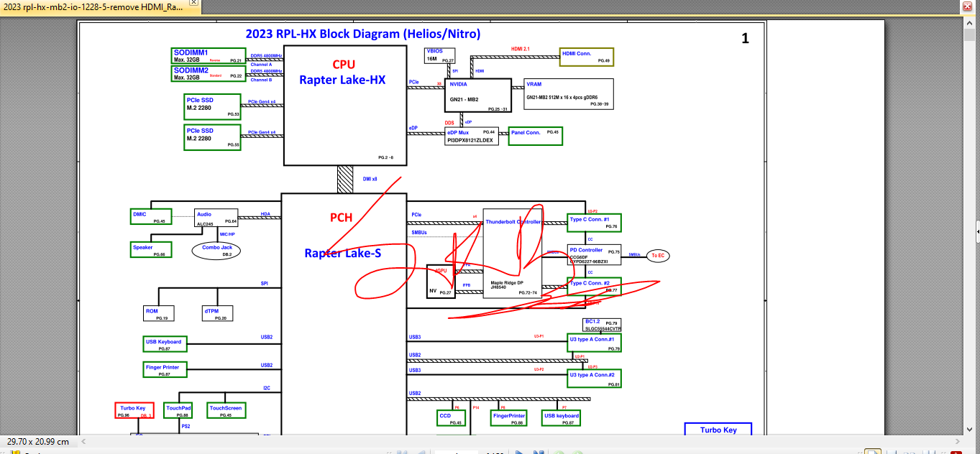This screenshot has height=454, width=980.
Task: Click the PD Controller block
Action: pyautogui.click(x=594, y=254)
